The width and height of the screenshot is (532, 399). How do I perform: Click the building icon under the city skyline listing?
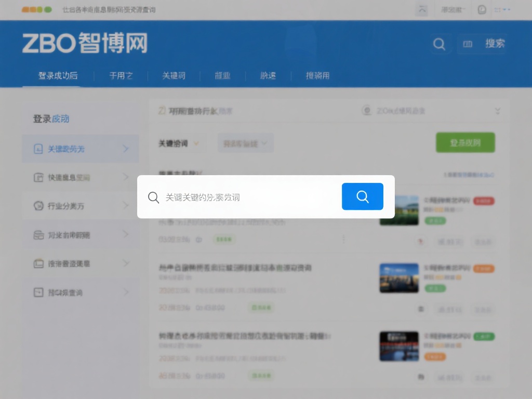(421, 309)
